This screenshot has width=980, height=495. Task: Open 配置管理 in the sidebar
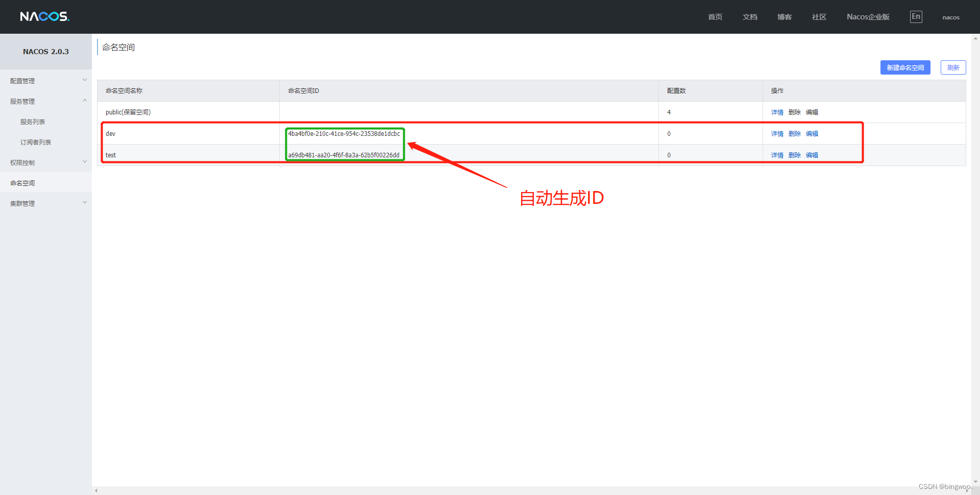tap(22, 81)
